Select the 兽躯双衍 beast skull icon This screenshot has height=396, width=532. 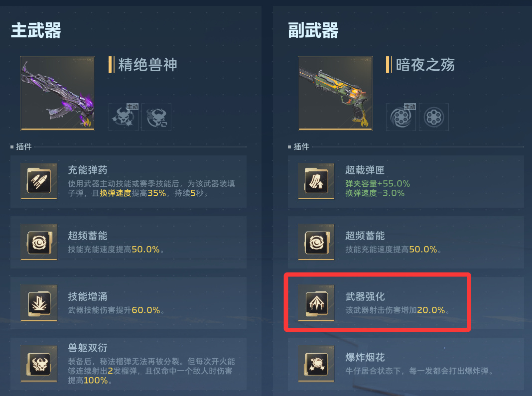[39, 364]
